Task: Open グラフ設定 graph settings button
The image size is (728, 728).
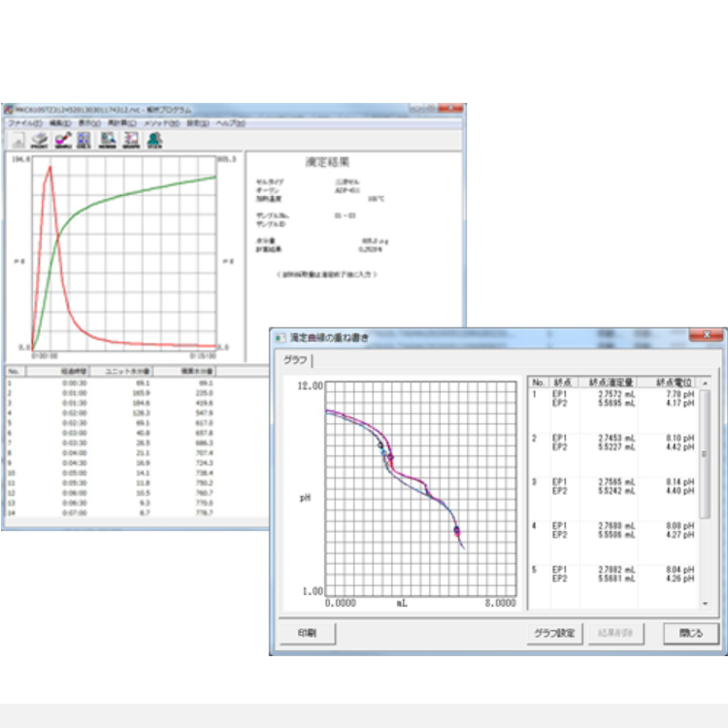Action: (554, 633)
